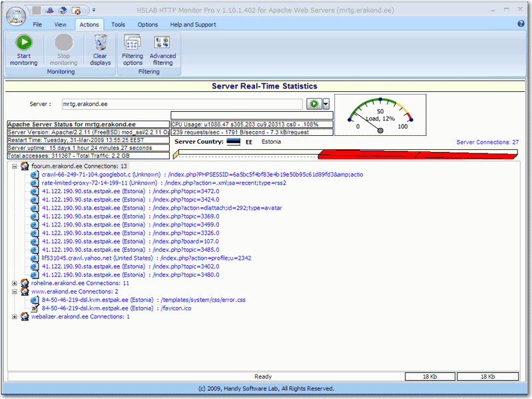Expand the roheline.erakond.ee tree node
The image size is (532, 399).
pyautogui.click(x=14, y=283)
